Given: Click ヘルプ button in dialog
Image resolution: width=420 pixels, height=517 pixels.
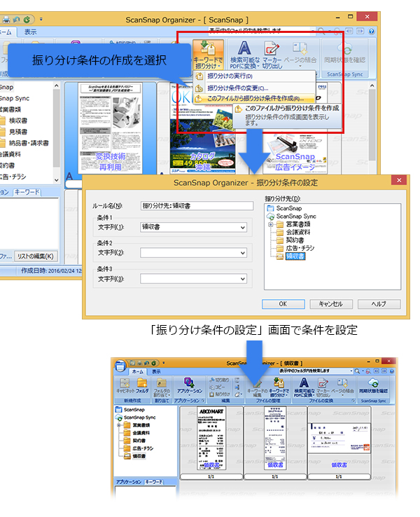Looking at the screenshot, I should point(379,304).
